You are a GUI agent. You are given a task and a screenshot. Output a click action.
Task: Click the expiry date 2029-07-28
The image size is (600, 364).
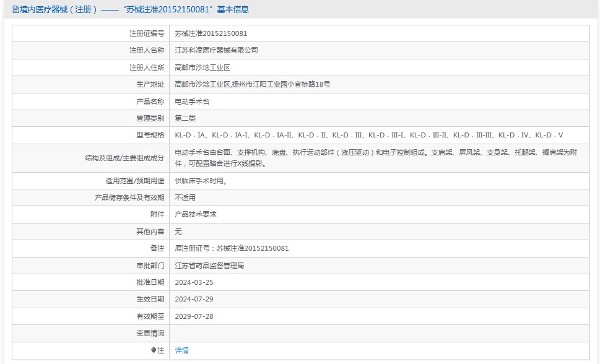194,316
